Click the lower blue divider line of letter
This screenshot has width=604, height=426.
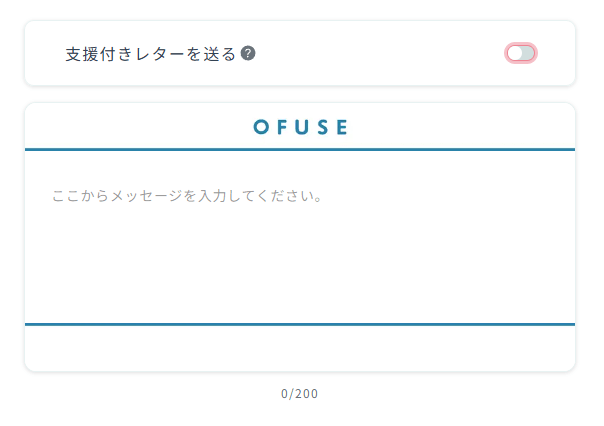(300, 324)
